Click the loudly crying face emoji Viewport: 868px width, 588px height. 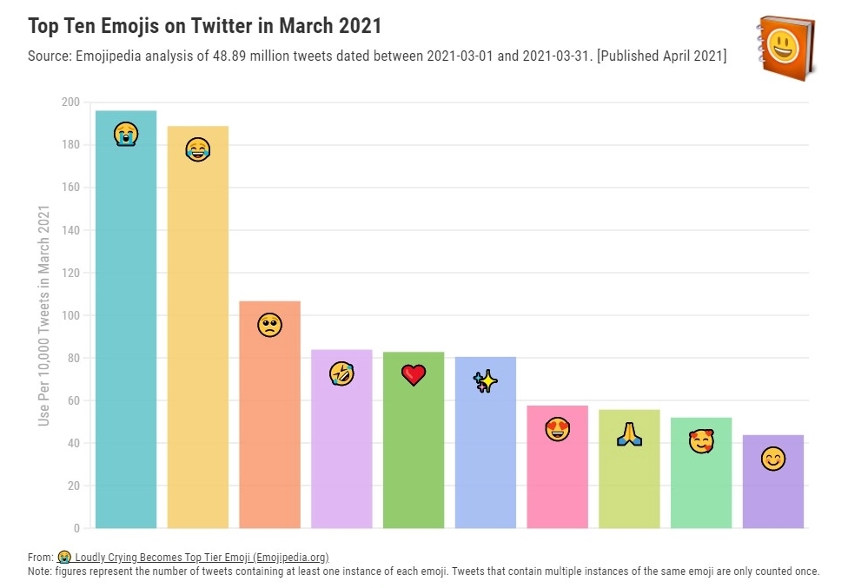coord(126,134)
